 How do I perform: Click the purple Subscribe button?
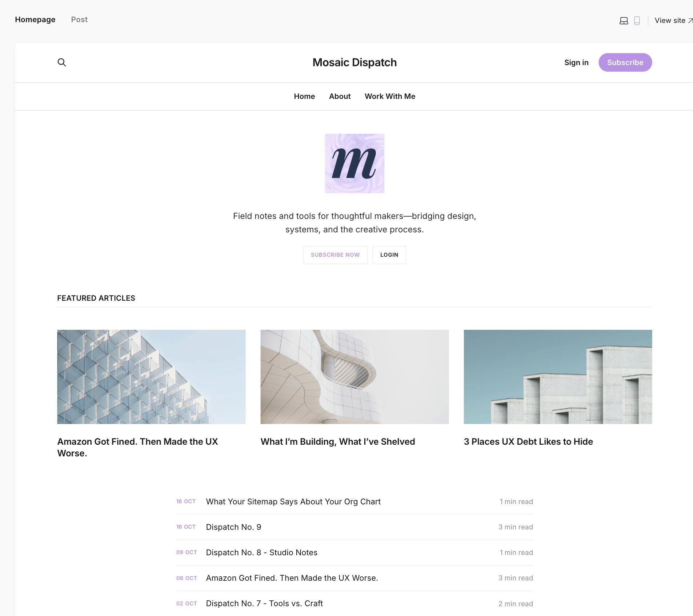point(625,63)
